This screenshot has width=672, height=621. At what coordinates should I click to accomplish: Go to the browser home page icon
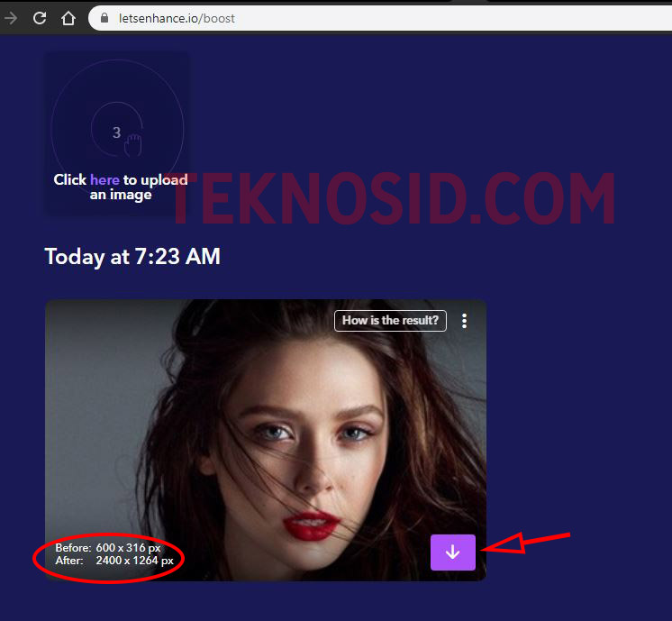click(x=68, y=18)
